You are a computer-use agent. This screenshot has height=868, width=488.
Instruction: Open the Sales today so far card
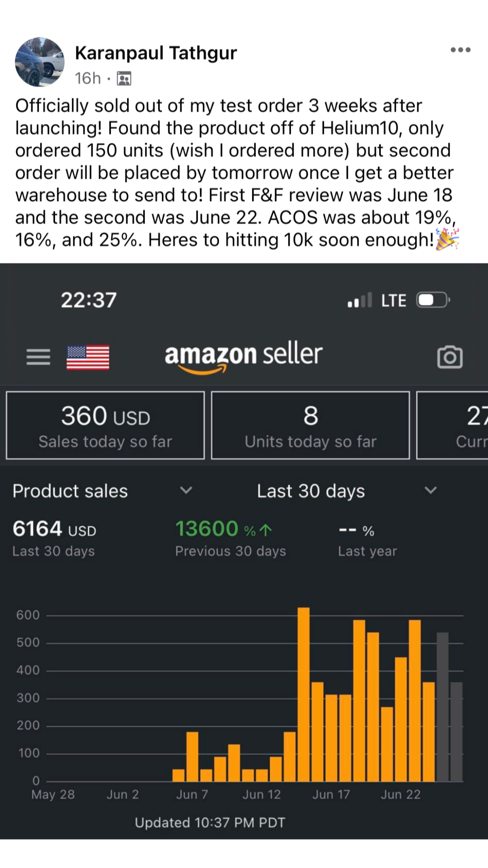tap(105, 426)
